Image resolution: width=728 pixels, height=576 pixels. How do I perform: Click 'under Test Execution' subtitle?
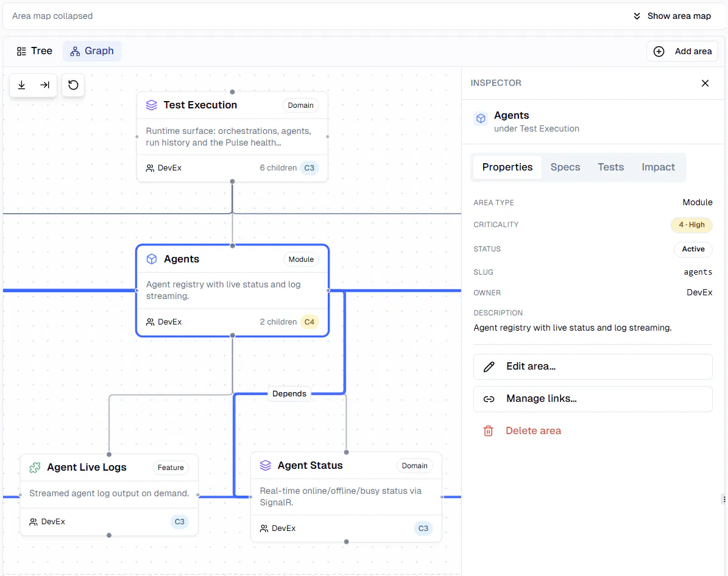536,129
